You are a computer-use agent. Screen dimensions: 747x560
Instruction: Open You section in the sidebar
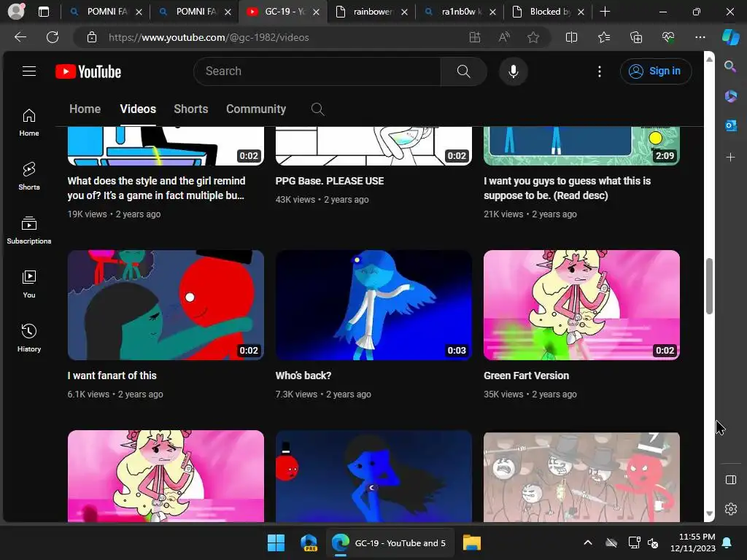[29, 284]
